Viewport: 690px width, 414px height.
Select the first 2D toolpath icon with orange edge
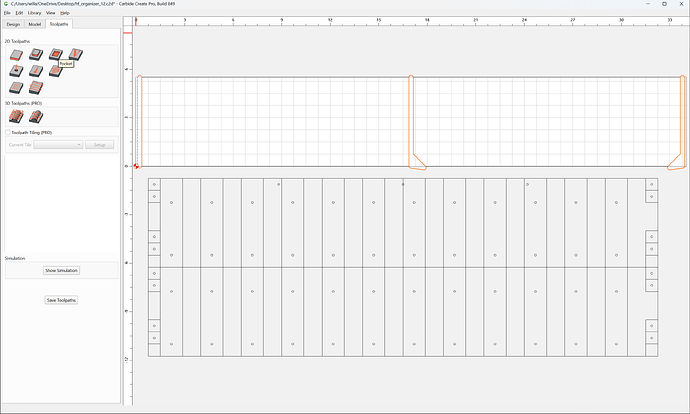click(16, 55)
